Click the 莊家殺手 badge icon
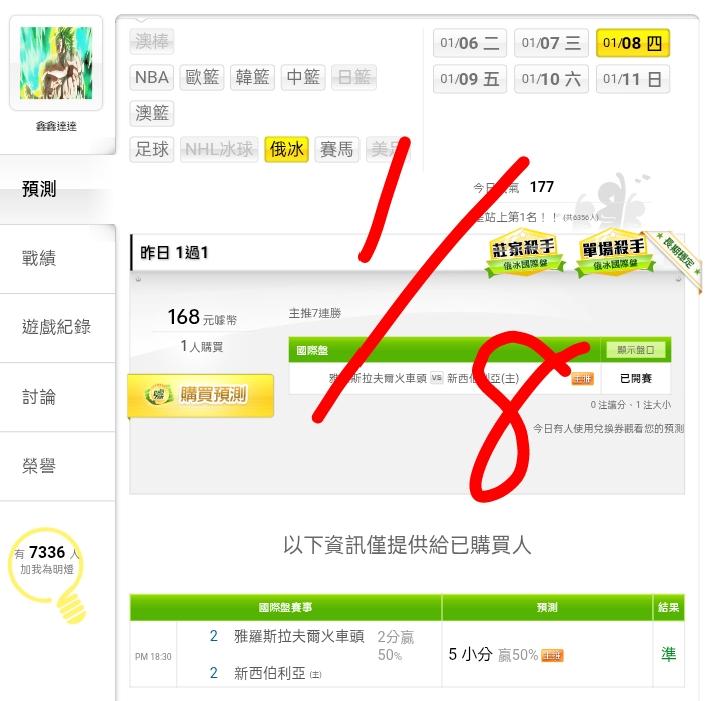 point(524,252)
